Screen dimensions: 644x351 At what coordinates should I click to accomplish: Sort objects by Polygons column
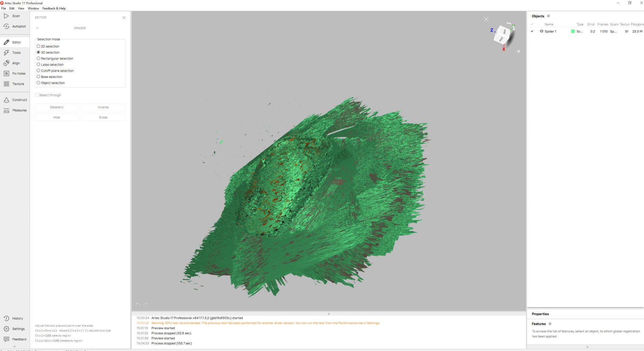click(637, 24)
